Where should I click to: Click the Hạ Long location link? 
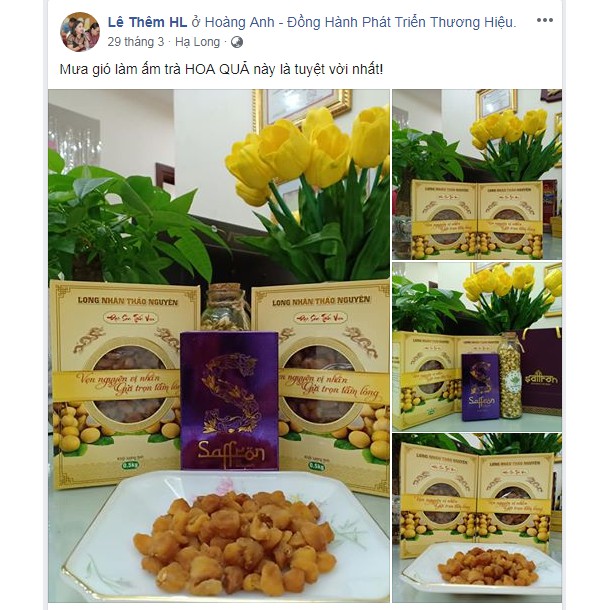(197, 42)
